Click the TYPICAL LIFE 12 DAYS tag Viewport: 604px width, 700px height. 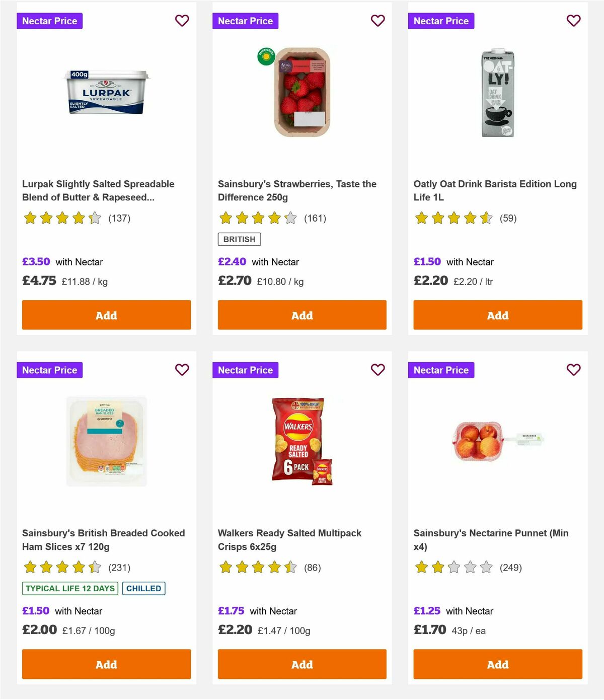pos(69,588)
